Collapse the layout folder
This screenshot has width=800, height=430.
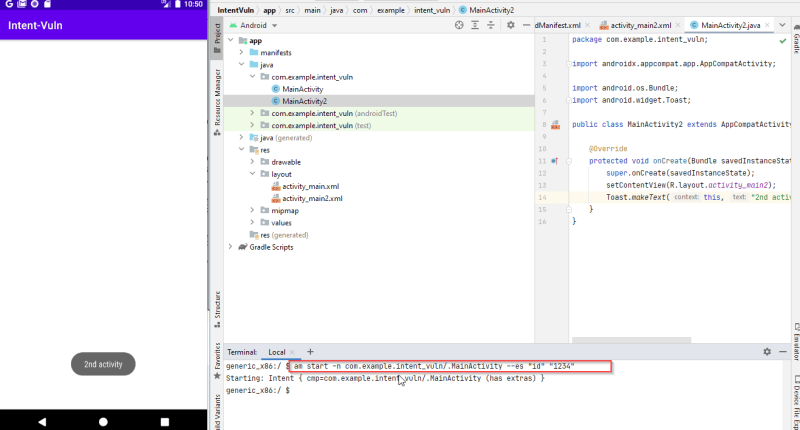[253, 173]
